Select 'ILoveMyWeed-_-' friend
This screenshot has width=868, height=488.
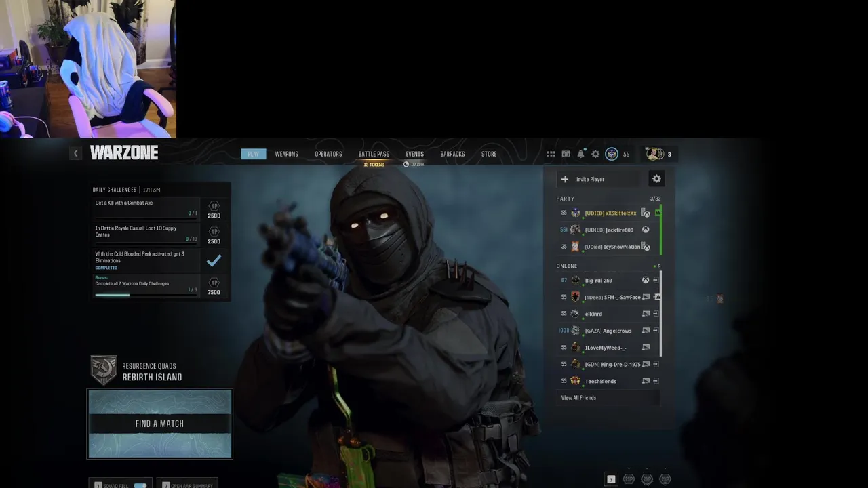608,348
